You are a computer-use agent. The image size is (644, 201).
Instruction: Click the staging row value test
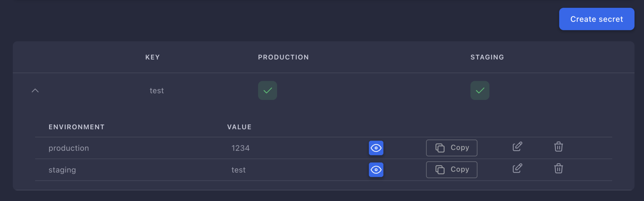238,170
